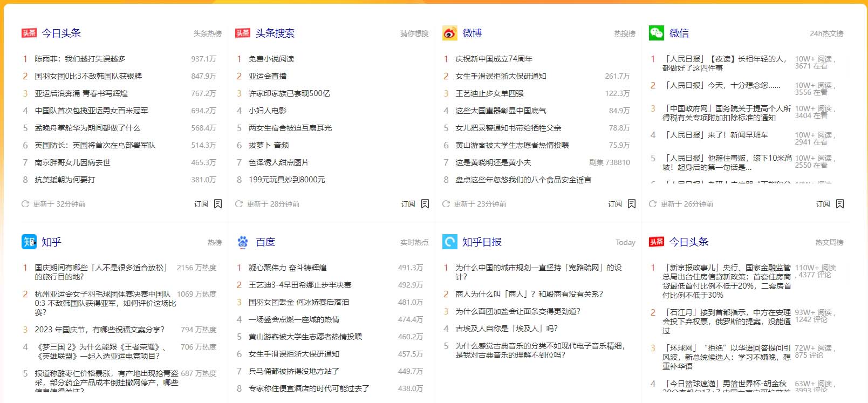Click the 知乎日报 logo icon

pyautogui.click(x=450, y=242)
